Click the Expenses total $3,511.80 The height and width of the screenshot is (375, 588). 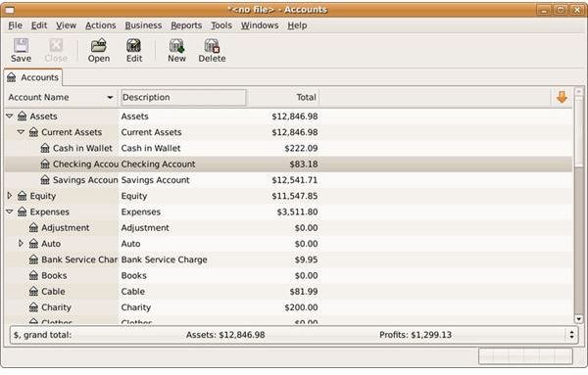(297, 212)
